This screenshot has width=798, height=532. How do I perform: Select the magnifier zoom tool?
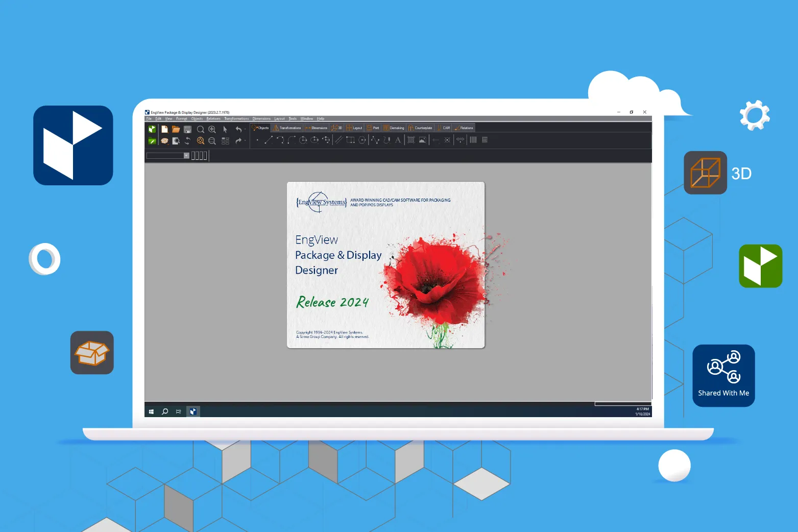201,130
